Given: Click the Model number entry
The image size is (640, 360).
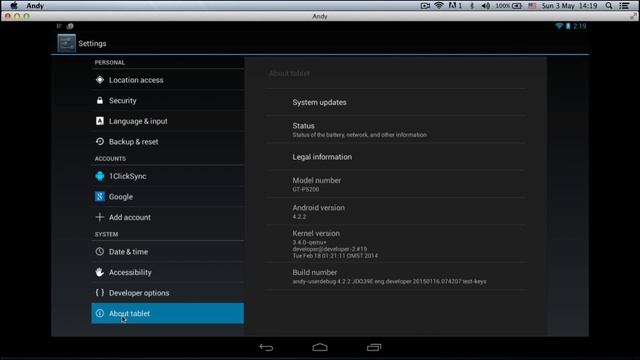Looking at the screenshot, I should pyautogui.click(x=396, y=184).
